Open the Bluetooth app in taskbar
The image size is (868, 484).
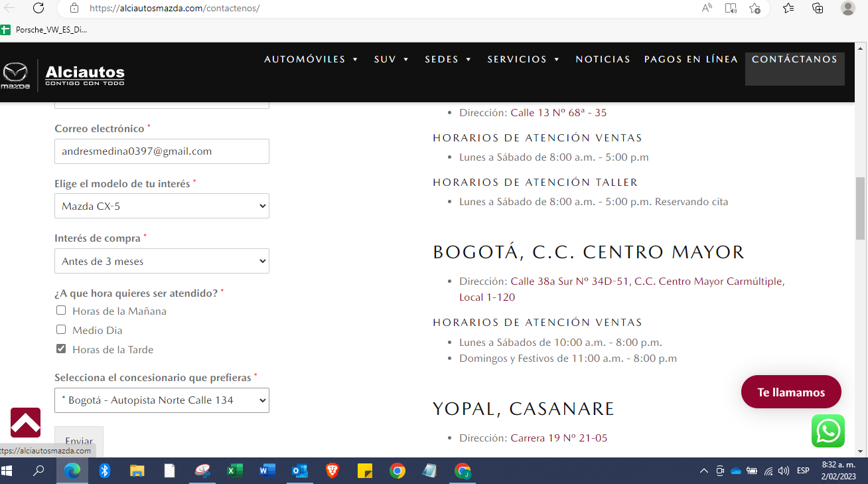tap(104, 471)
